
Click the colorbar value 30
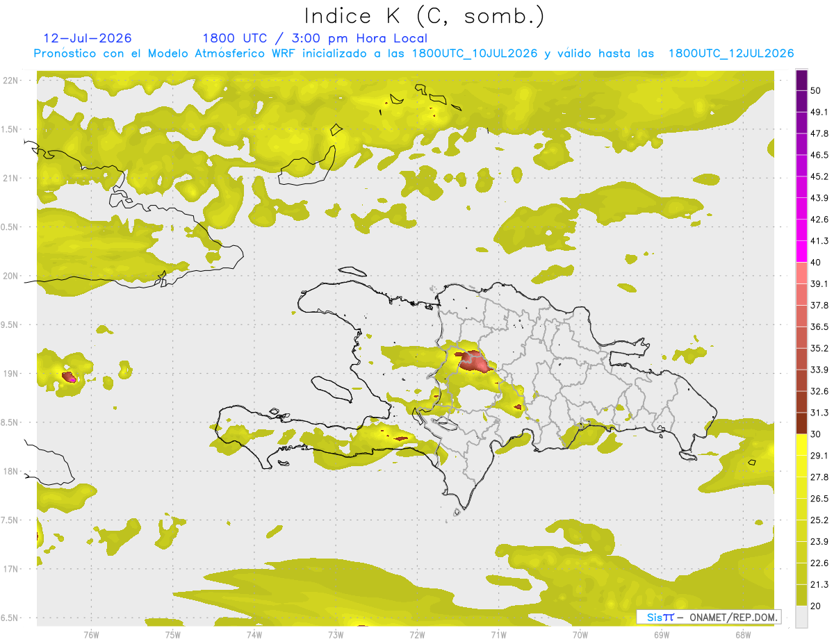point(817,434)
